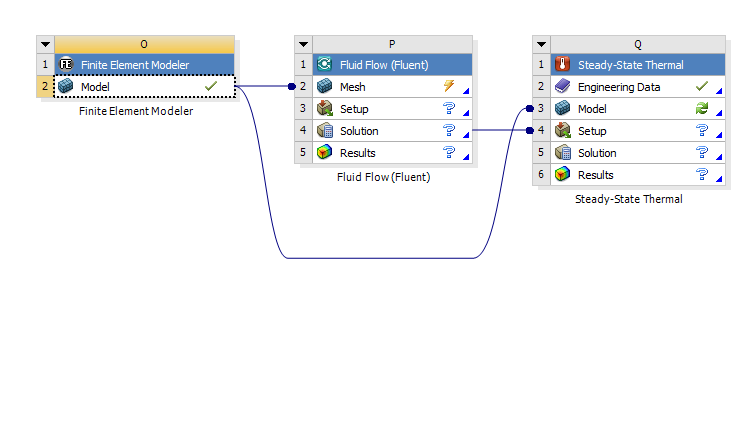Click the Steady-State Thermal thermometer icon
Image resolution: width=752 pixels, height=443 pixels.
563,64
